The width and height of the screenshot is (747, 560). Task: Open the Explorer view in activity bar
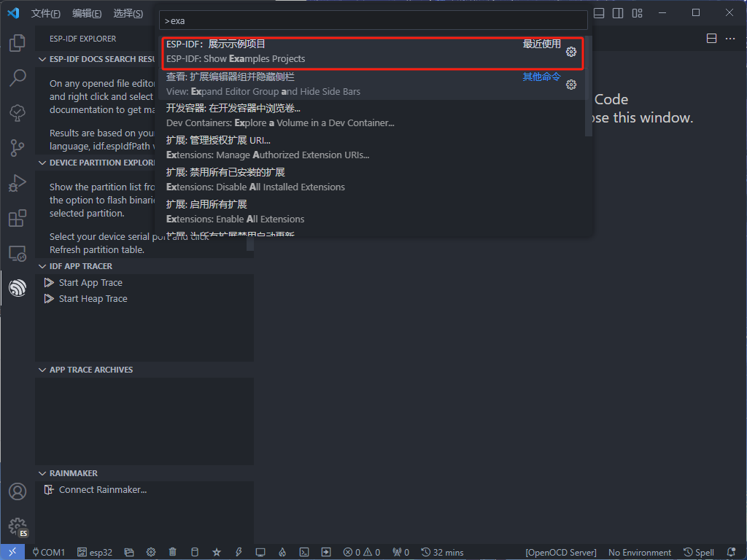click(18, 43)
